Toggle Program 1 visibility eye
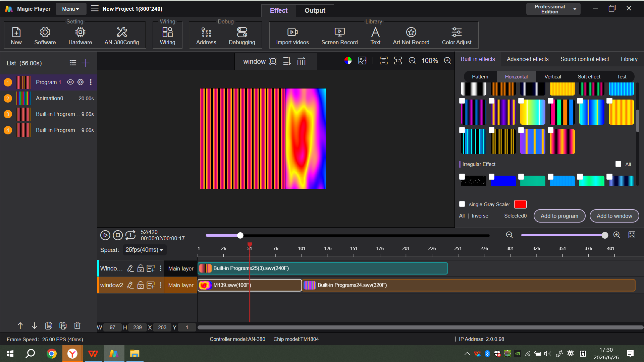Viewport: 644px width, 362px height. point(70,82)
